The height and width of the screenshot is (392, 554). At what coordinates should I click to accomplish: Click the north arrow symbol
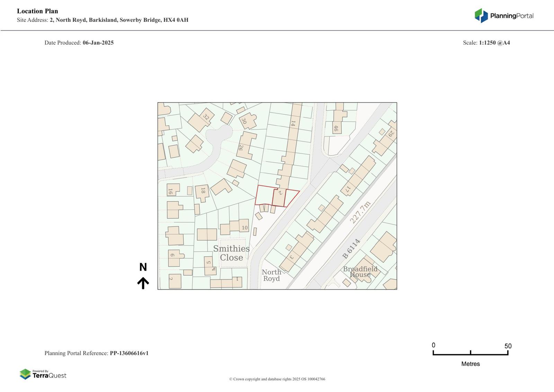[143, 283]
